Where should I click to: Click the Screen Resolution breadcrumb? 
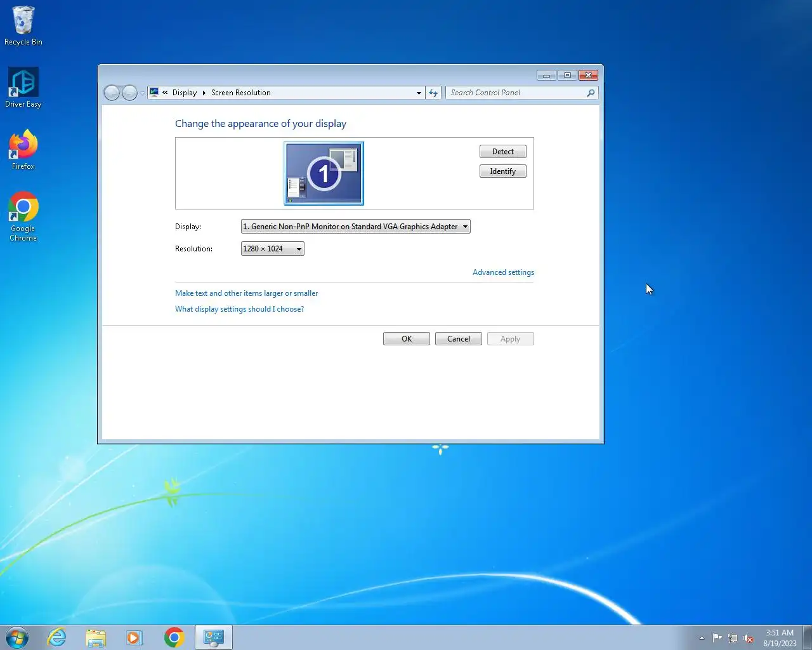[x=241, y=93]
